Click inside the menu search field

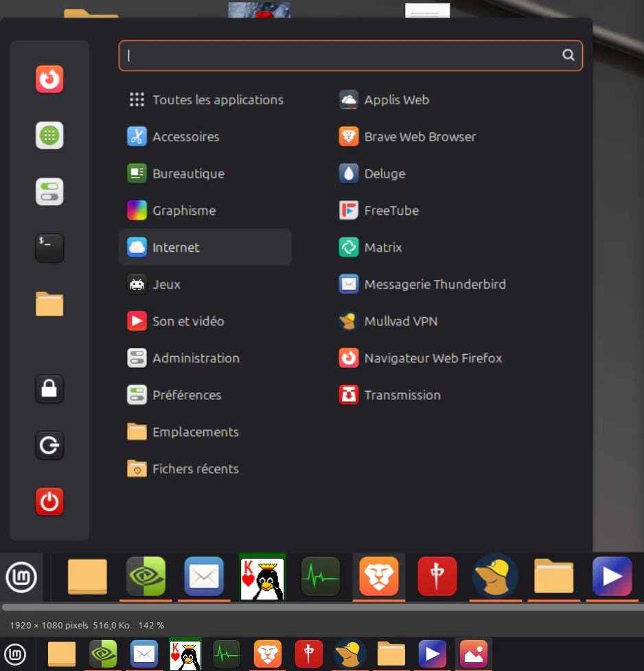point(351,56)
